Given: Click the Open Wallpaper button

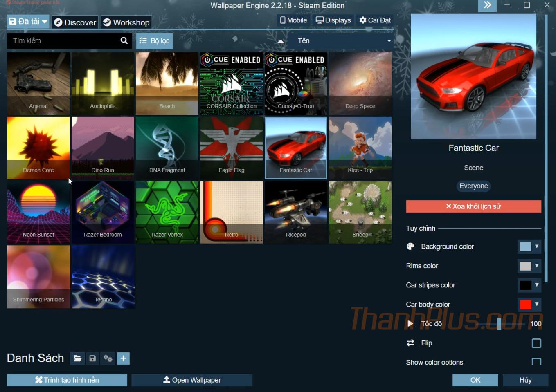Looking at the screenshot, I should 192,380.
